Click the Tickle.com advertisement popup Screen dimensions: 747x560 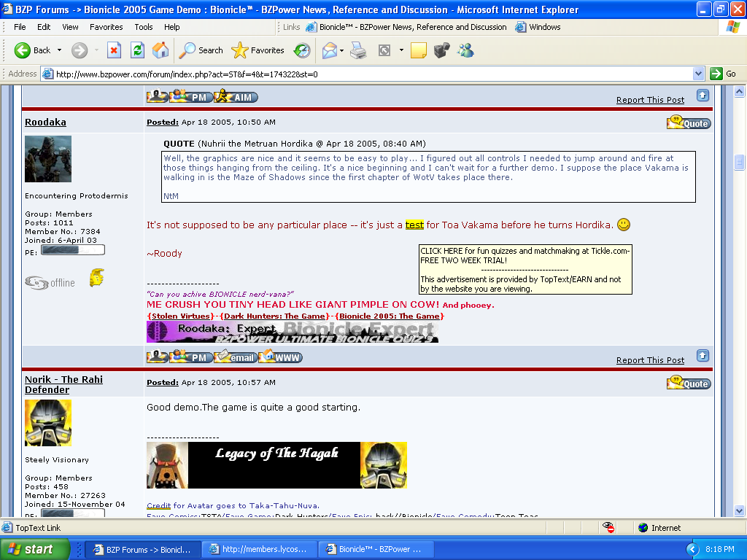525,270
